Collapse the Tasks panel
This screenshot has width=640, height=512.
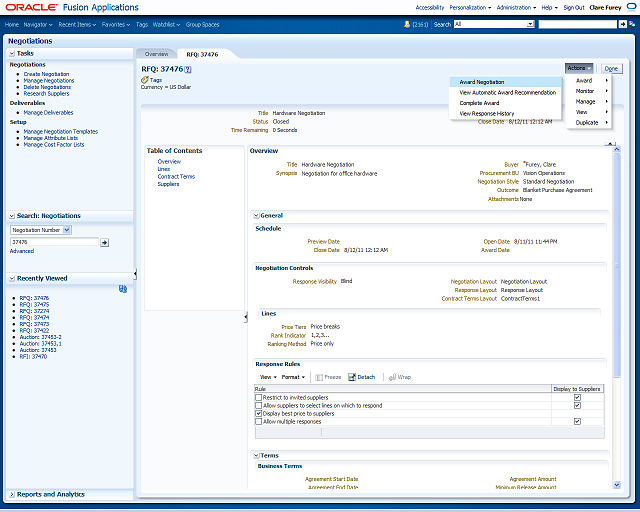click(x=12, y=53)
